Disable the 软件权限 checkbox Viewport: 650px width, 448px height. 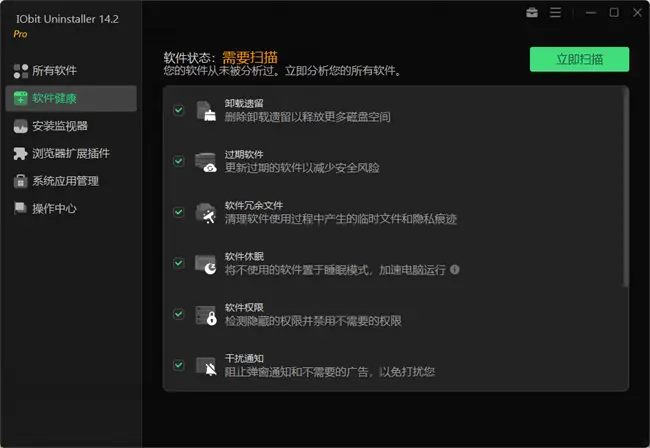click(179, 314)
